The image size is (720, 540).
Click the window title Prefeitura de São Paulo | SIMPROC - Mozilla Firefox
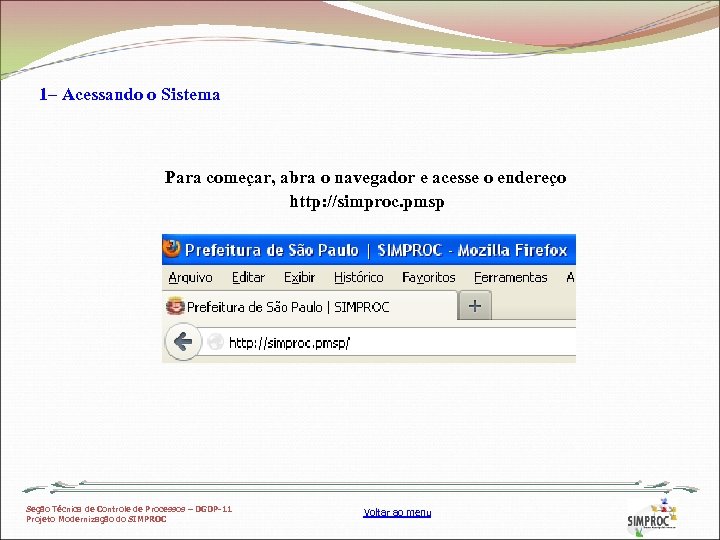(x=376, y=250)
